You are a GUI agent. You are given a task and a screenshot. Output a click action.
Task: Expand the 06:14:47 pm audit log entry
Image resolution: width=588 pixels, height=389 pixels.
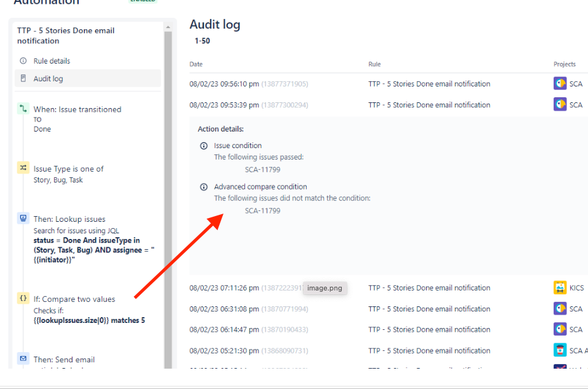click(x=389, y=330)
